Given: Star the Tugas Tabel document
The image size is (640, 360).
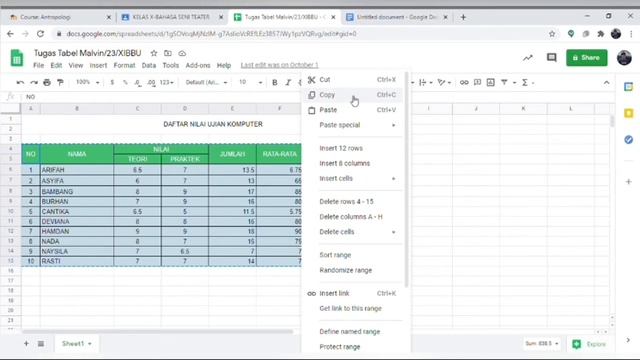Looking at the screenshot, I should click(154, 53).
